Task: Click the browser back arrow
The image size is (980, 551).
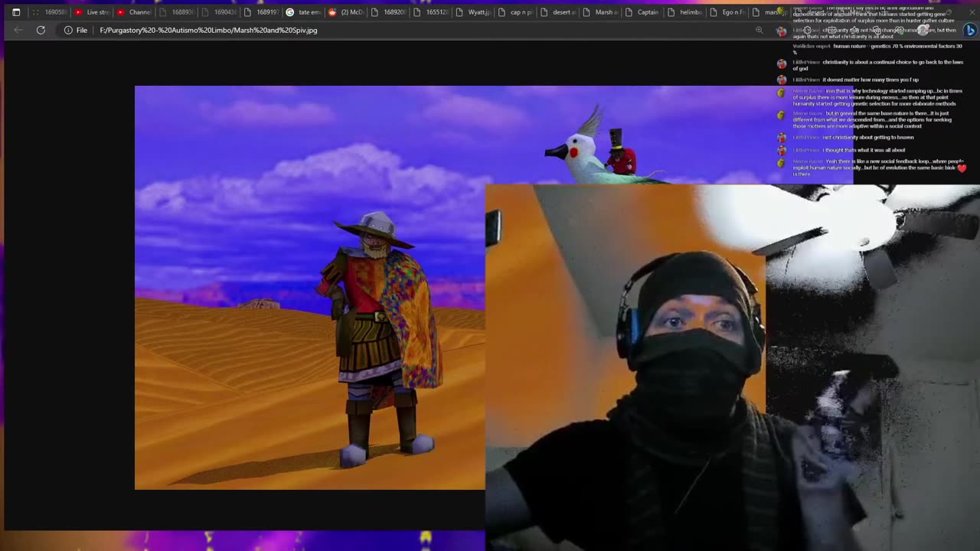Action: point(18,30)
